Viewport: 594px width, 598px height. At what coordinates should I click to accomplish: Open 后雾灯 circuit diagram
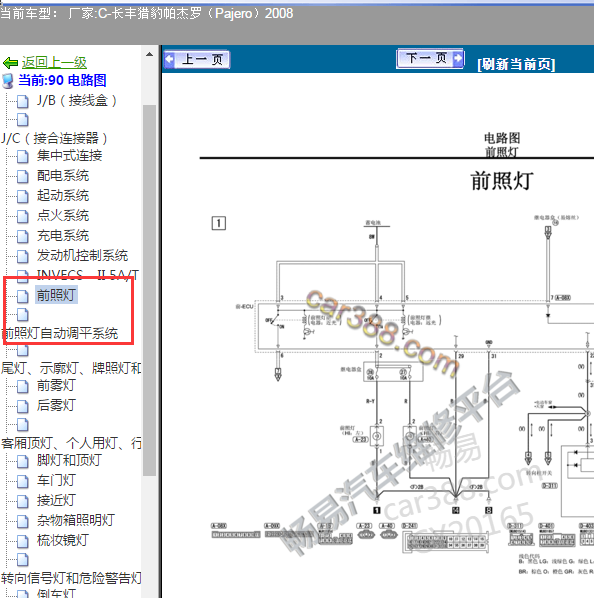coord(56,405)
